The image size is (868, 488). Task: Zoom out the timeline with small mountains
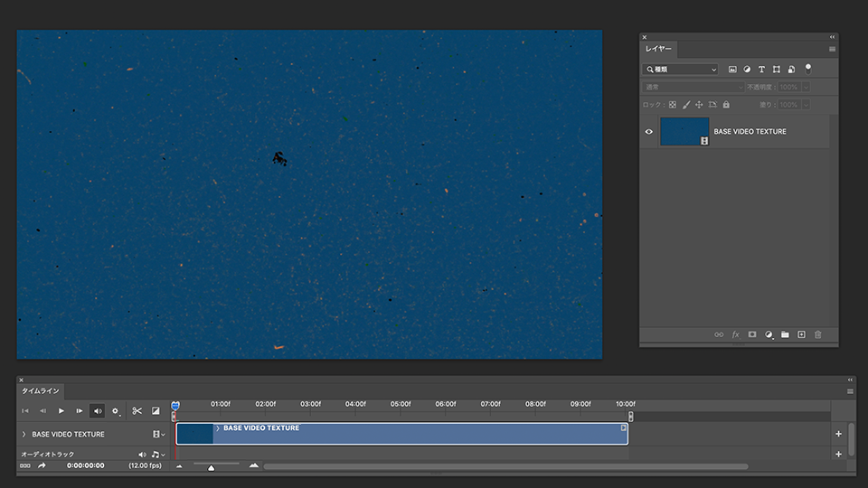(x=179, y=466)
